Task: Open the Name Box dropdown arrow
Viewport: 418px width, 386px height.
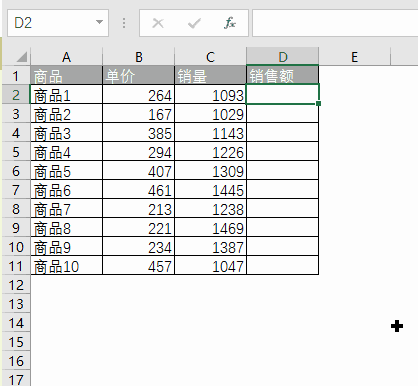Action: [99, 22]
